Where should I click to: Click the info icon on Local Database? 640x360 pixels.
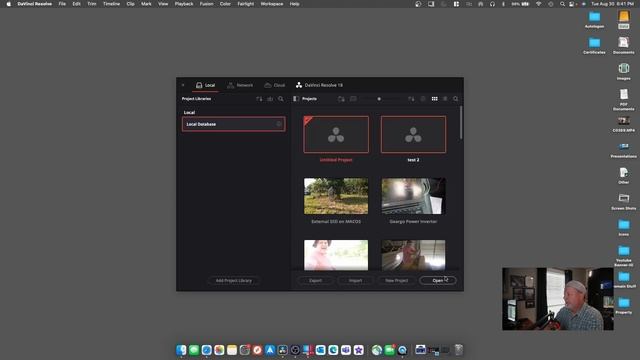click(x=279, y=124)
